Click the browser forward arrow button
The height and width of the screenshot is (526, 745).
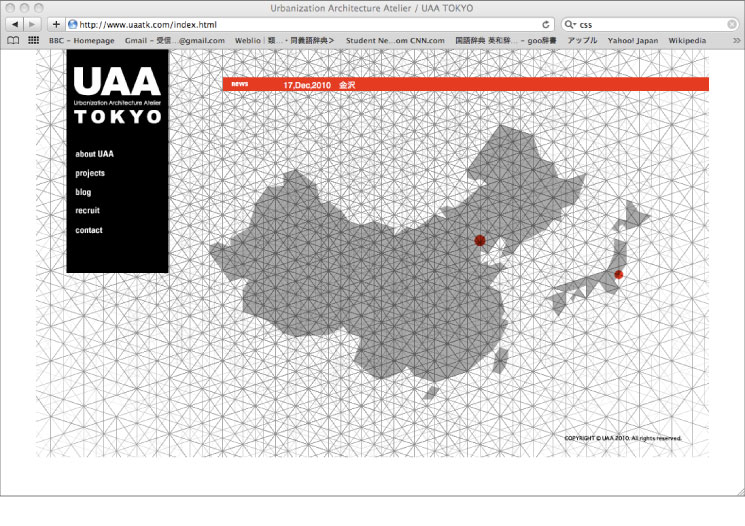33,24
